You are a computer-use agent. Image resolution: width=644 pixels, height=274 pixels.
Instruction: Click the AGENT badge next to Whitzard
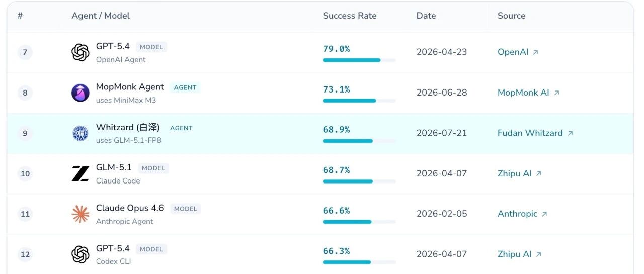(x=181, y=128)
